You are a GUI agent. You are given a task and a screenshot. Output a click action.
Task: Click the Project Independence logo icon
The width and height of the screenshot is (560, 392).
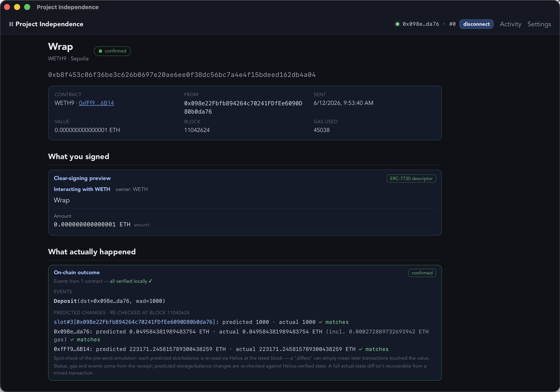[x=11, y=24]
